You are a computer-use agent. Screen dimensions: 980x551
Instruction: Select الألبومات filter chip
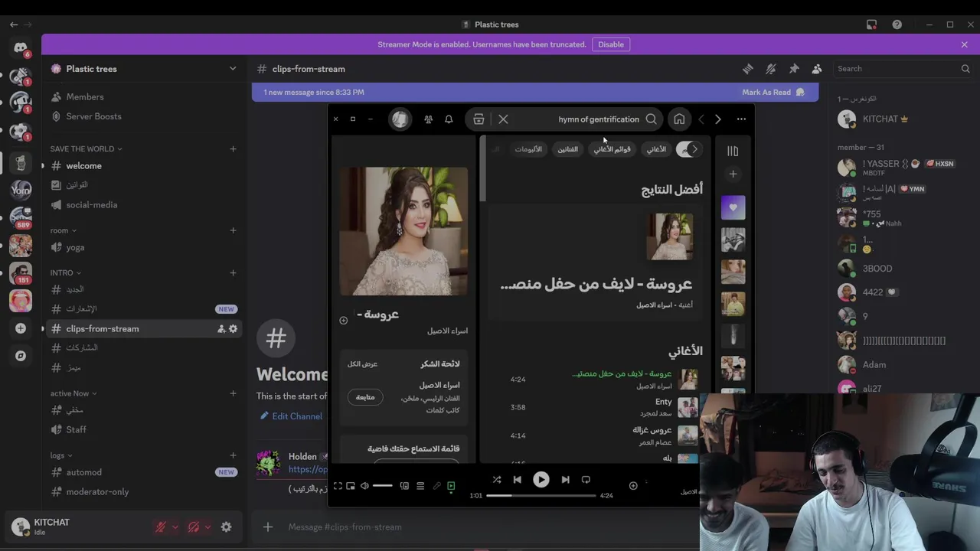click(528, 149)
